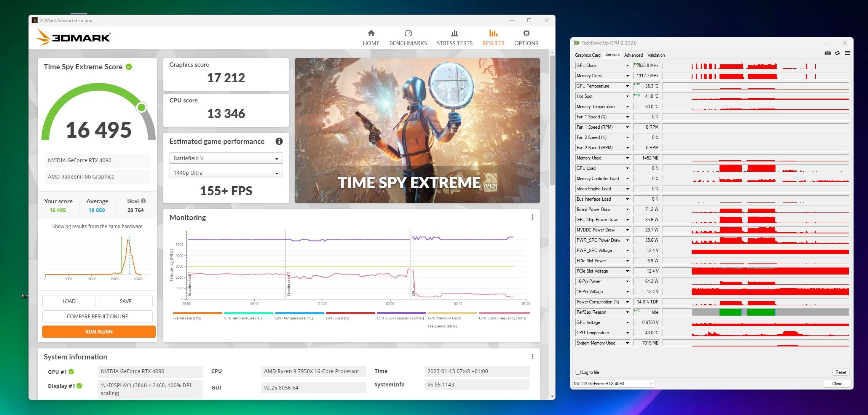Click the 3DMark logo

click(73, 37)
